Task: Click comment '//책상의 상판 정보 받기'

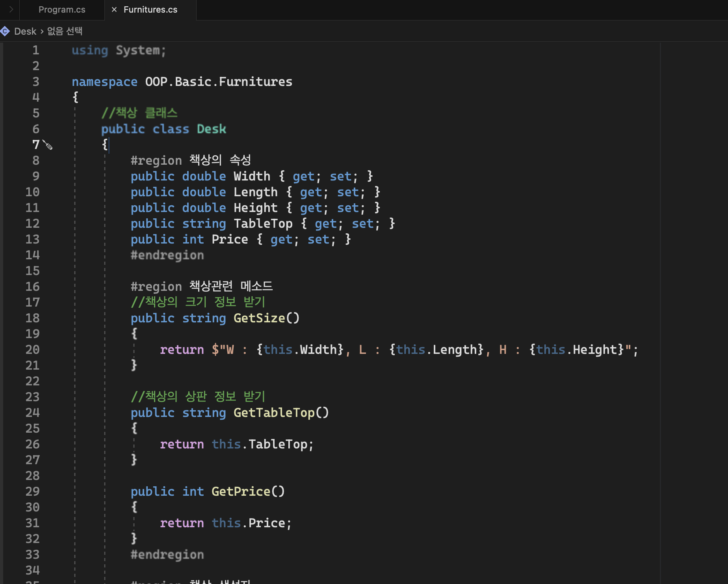Action: pos(198,397)
